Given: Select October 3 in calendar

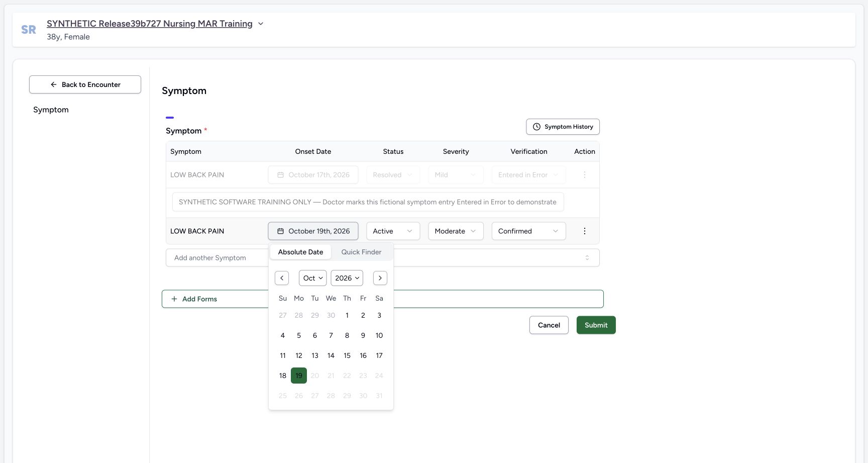Looking at the screenshot, I should (379, 315).
